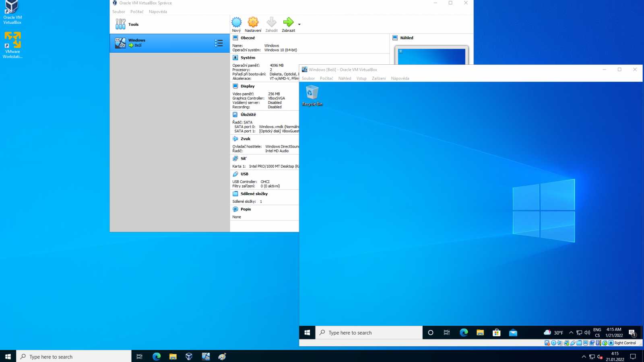Screen dimensions: 644x362
Task: Click the guest network tray icon
Action: (x=579, y=333)
